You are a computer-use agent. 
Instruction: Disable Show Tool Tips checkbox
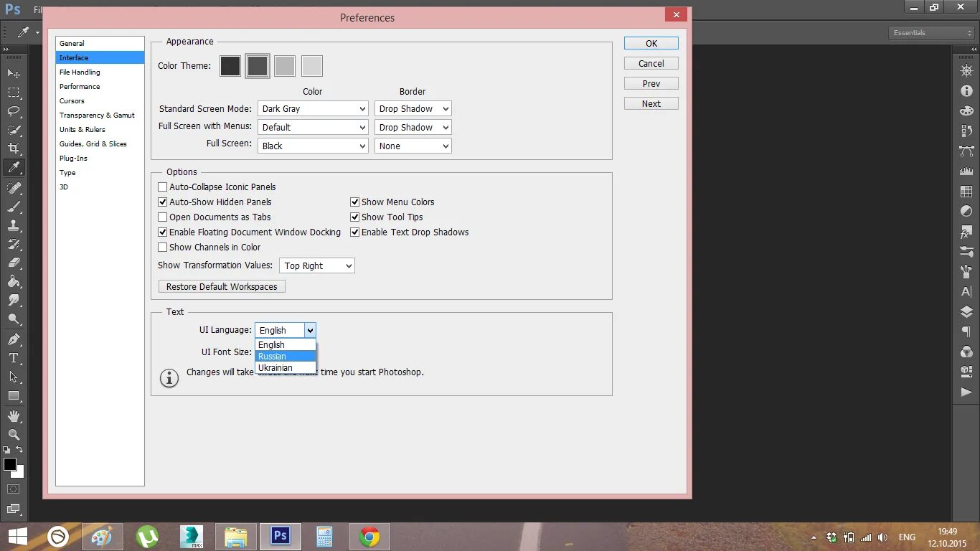[354, 217]
